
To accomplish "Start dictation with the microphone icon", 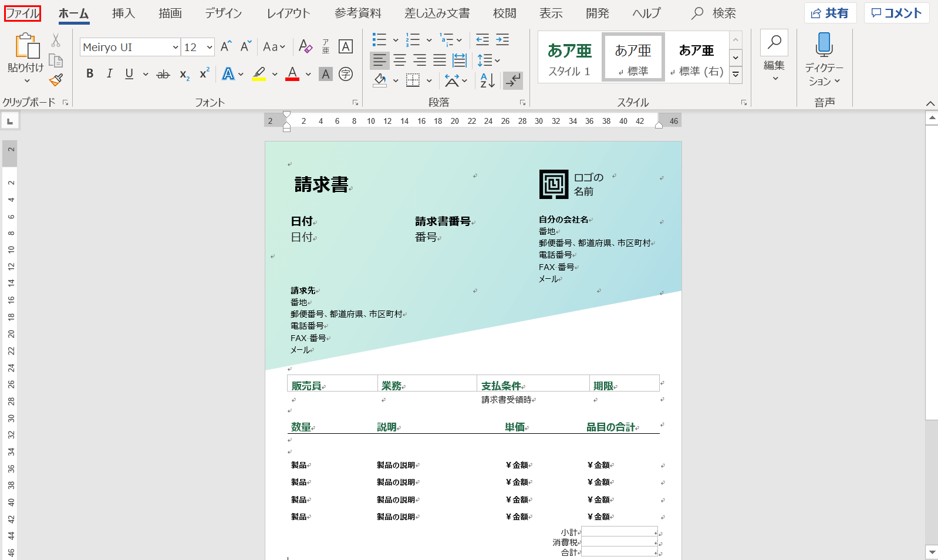I will click(x=824, y=44).
